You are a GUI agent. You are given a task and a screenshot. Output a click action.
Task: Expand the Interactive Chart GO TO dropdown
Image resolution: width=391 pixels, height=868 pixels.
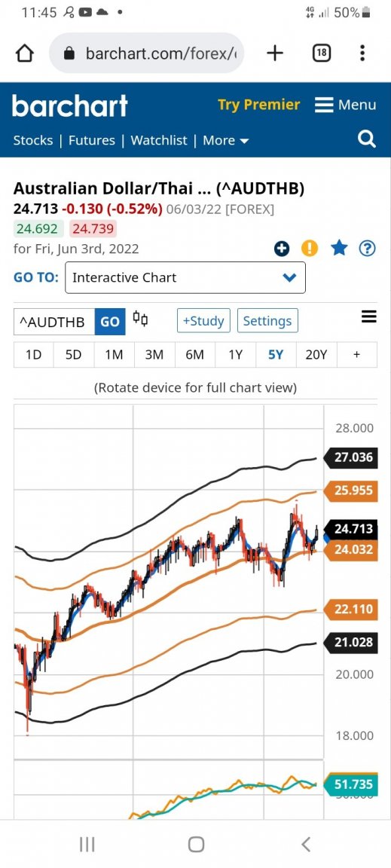click(185, 277)
